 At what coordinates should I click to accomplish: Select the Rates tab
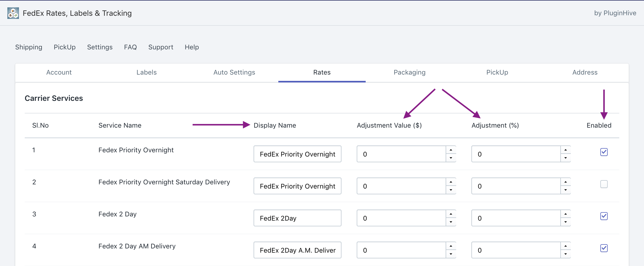322,72
